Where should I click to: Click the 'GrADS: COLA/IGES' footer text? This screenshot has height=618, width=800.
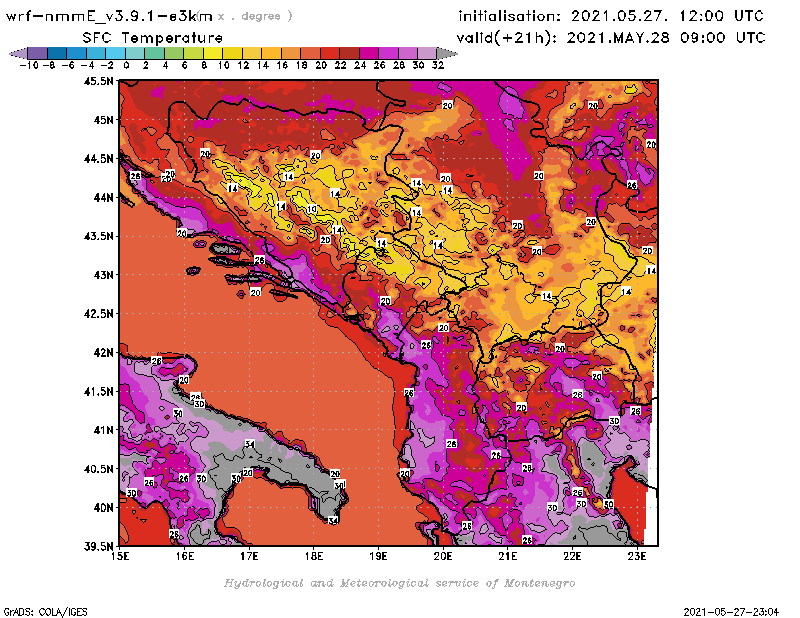pyautogui.click(x=45, y=612)
